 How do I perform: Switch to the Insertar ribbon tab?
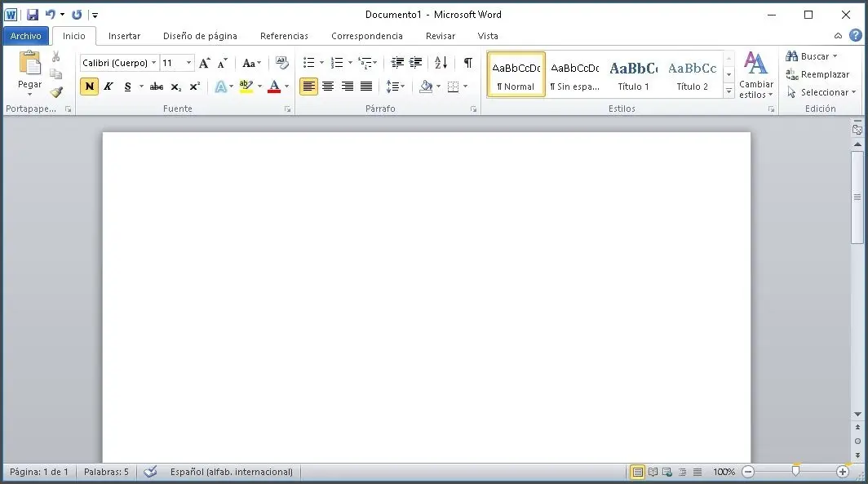(124, 36)
